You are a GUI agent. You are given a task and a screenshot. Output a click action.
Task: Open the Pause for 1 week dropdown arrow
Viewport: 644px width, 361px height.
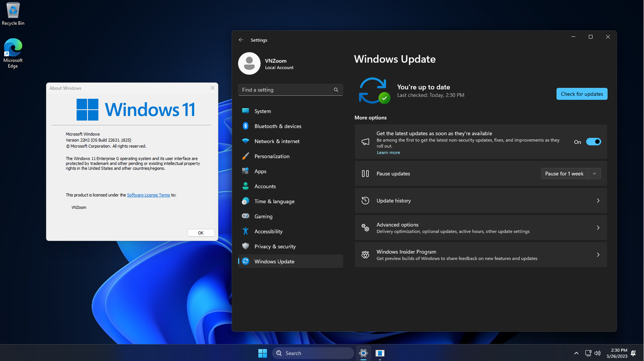(594, 174)
